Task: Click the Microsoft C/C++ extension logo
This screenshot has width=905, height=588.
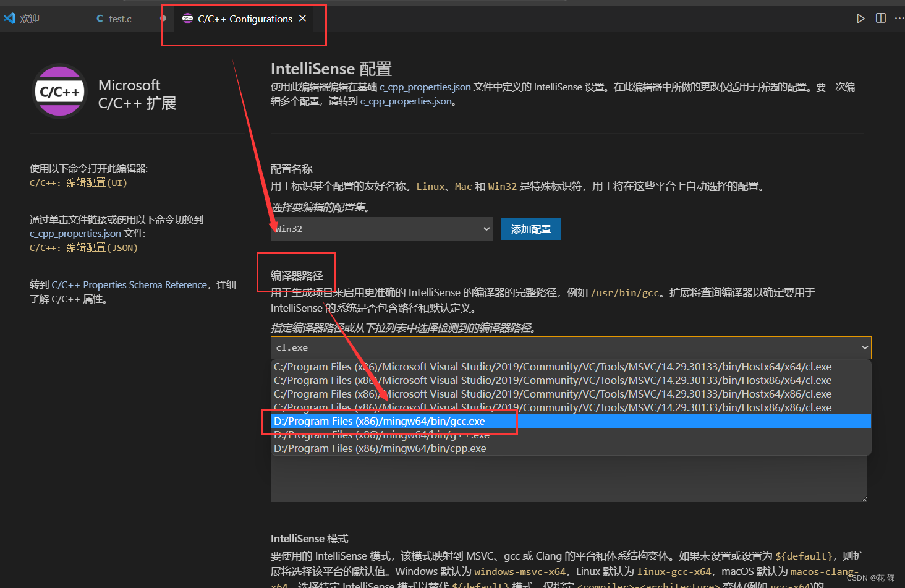Action: [x=59, y=92]
